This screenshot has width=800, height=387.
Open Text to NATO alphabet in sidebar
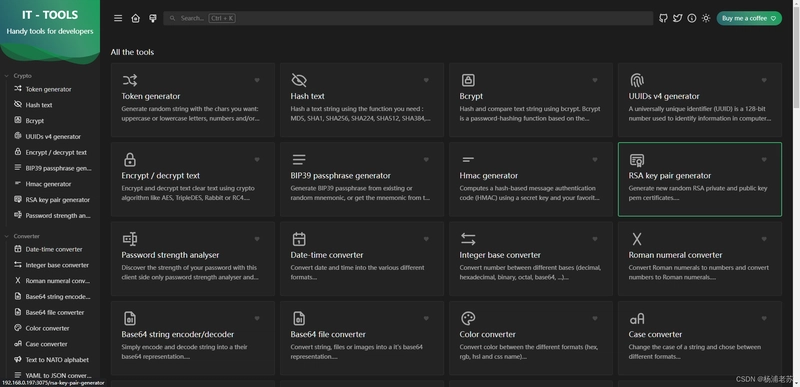57,360
